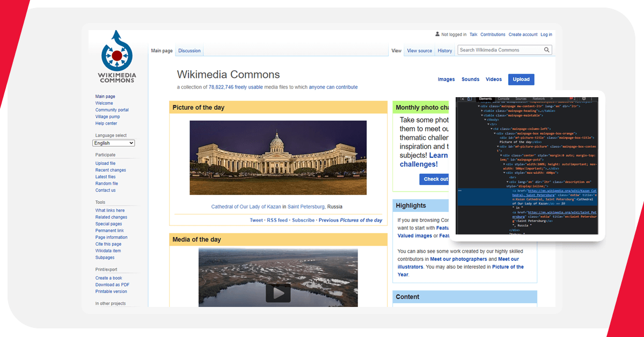
Task: Switch to the Sources tab
Action: click(521, 99)
